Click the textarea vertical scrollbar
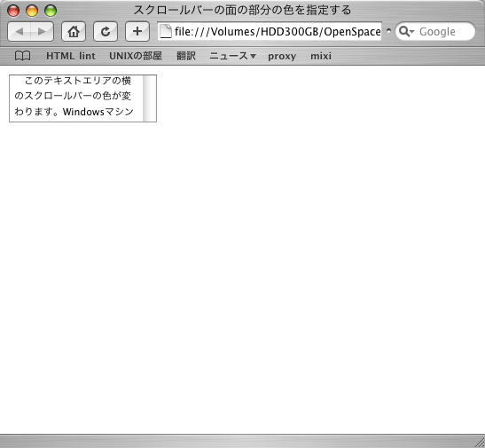This screenshot has width=485, height=448. (149, 98)
